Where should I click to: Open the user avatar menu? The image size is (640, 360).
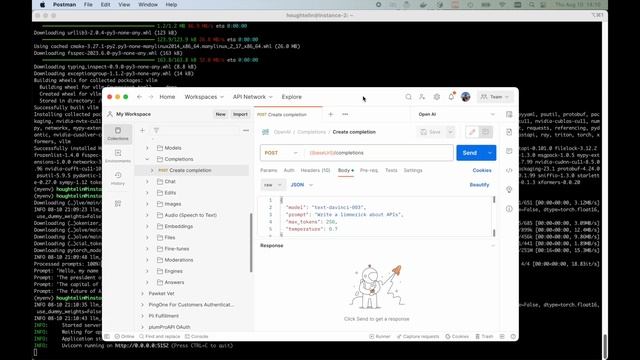[x=465, y=97]
